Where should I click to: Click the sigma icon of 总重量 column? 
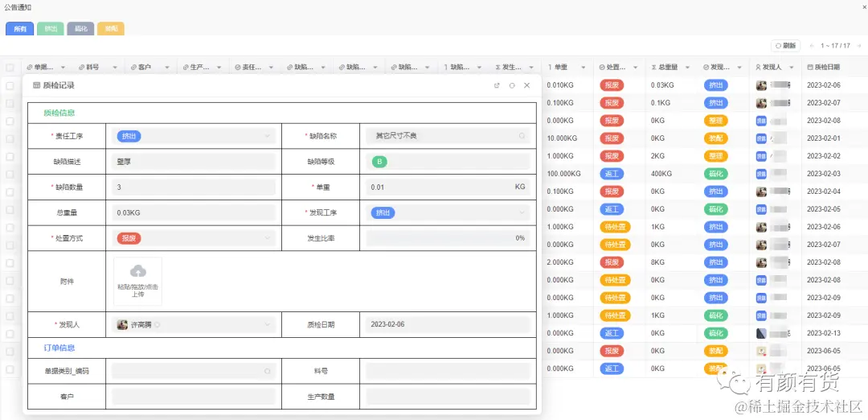click(x=653, y=67)
